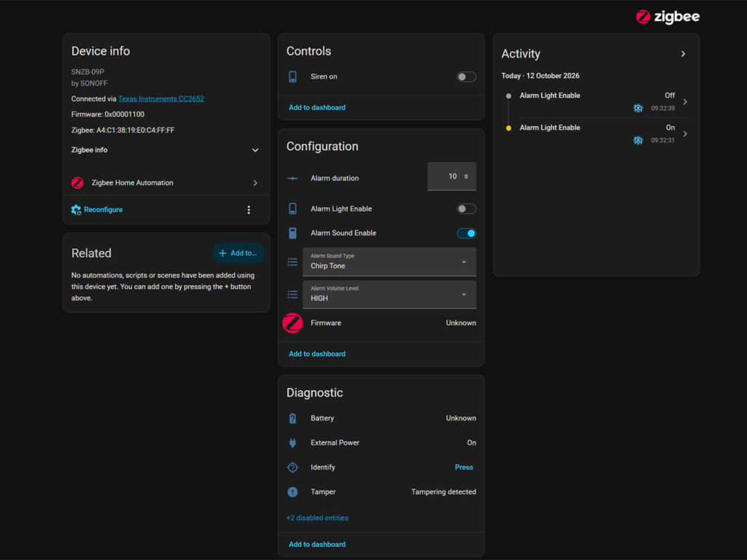Click the External Power plug icon
The height and width of the screenshot is (560, 747).
pyautogui.click(x=293, y=443)
